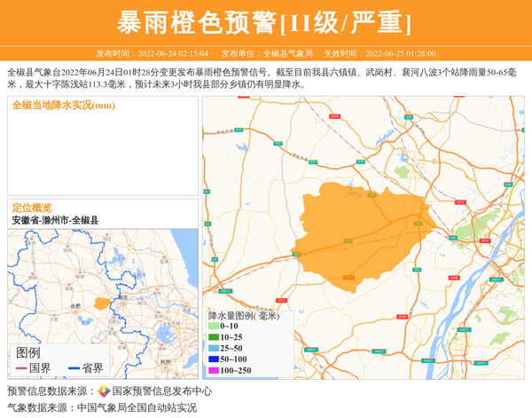This screenshot has height=418, width=532.
Task: Click the 100~250 magenta legend swatch
Action: [213, 370]
